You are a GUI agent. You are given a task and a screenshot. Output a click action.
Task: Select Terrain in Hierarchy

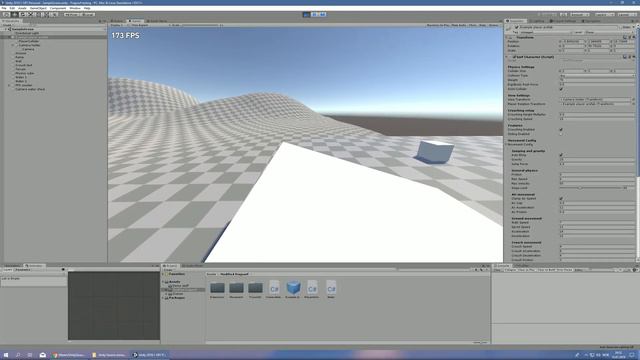(x=20, y=69)
